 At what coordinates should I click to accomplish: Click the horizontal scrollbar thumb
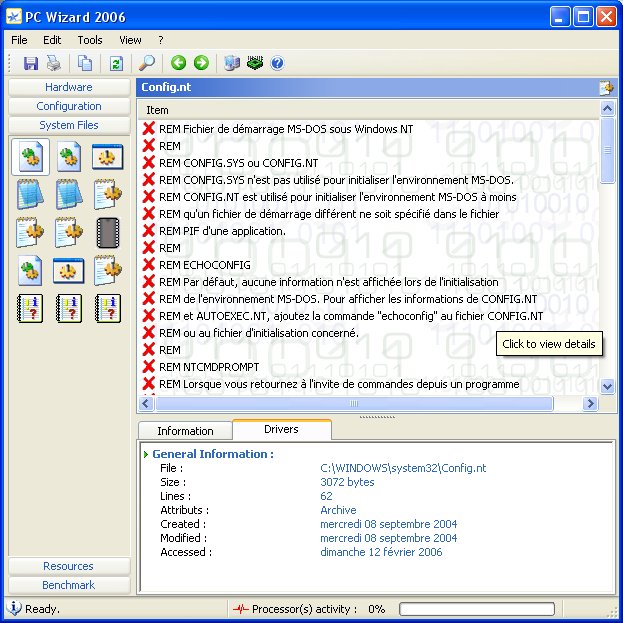pos(354,404)
